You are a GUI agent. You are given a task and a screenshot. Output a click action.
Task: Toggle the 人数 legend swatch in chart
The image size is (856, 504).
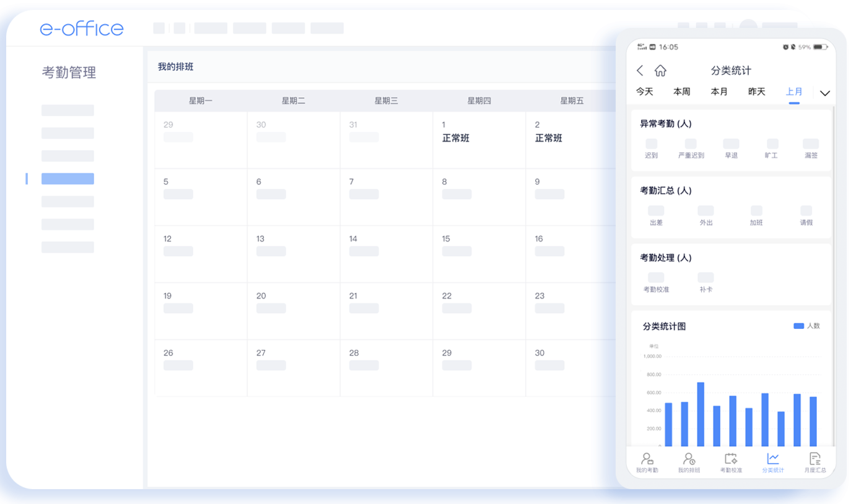799,326
